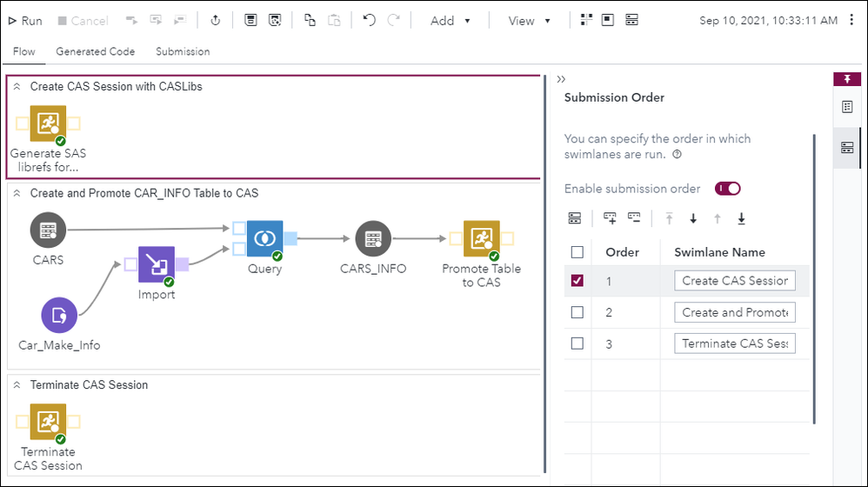Viewport: 868px width, 487px height.
Task: Click the Create and Promote name field
Action: (x=734, y=312)
